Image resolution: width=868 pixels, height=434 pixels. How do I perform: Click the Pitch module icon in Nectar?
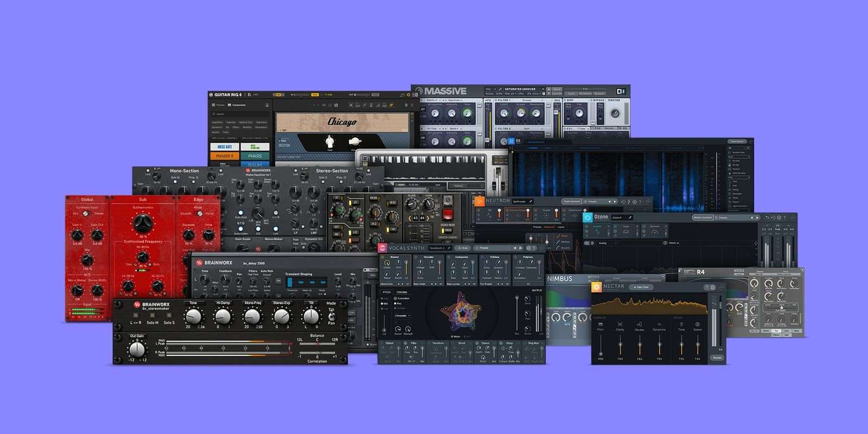(601, 324)
